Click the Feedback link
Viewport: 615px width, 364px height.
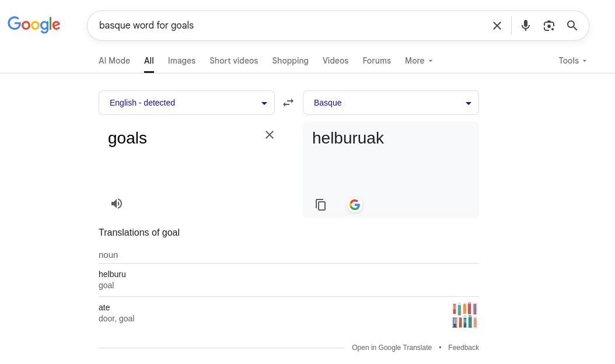463,348
